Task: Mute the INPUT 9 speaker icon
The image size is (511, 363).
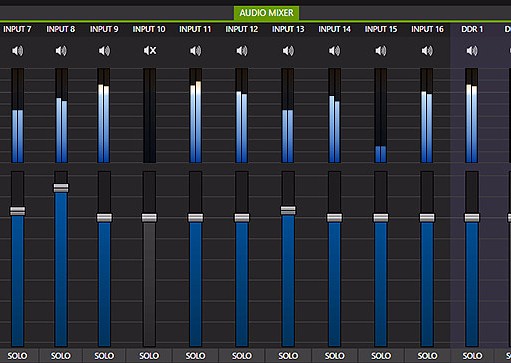Action: (x=104, y=51)
